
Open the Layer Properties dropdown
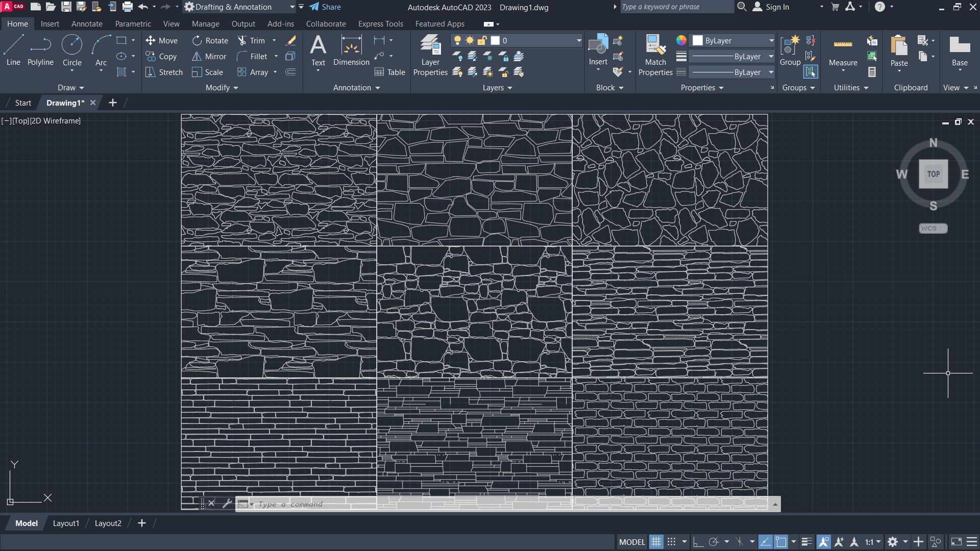coord(578,40)
